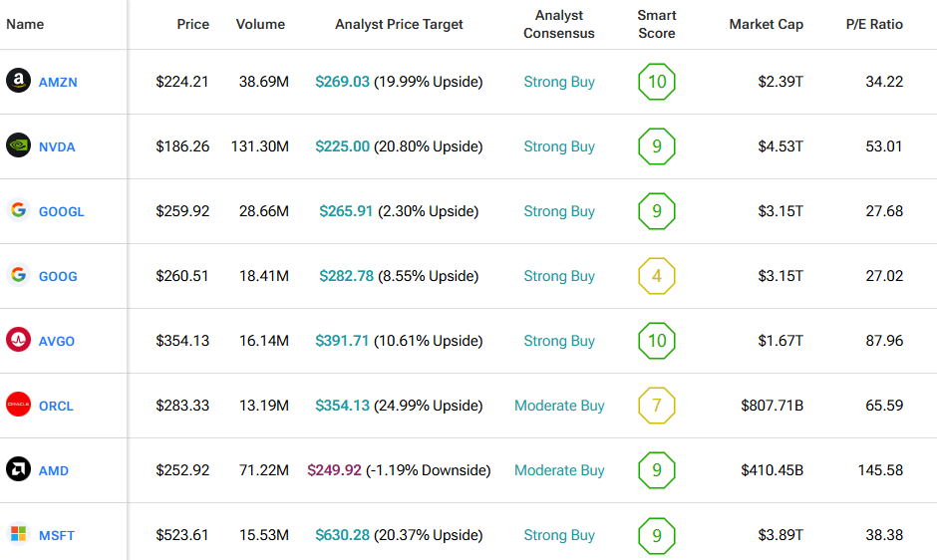Screen dimensions: 937x560
Task: Open AMD's $249.92 analyst price target
Action: [334, 470]
